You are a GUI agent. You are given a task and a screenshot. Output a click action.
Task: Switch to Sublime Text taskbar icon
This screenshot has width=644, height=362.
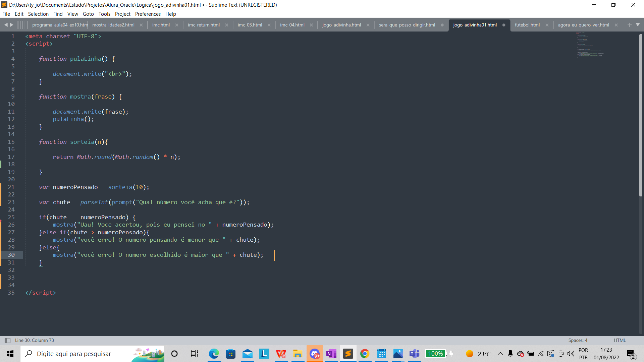(x=348, y=354)
